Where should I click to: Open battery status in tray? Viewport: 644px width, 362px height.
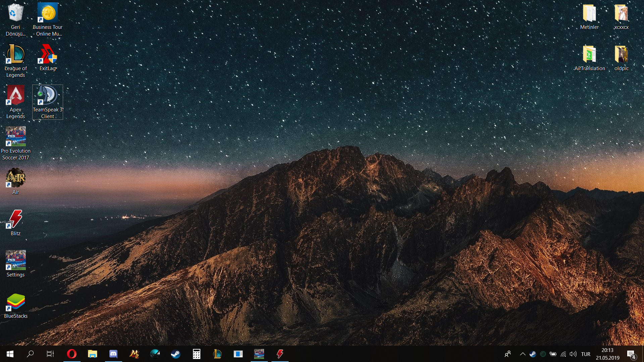(x=553, y=354)
